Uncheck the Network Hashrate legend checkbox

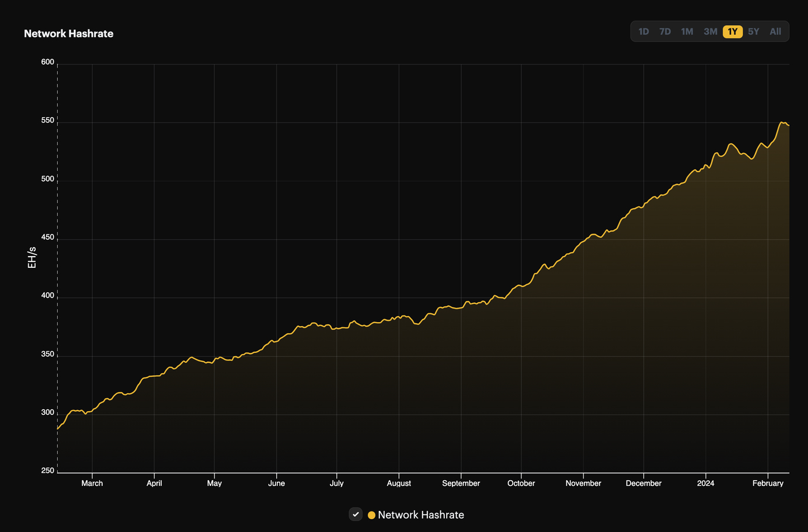pos(356,514)
